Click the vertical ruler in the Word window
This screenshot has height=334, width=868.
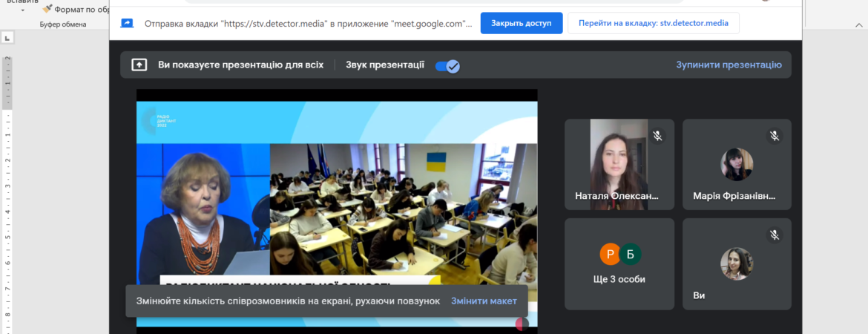pos(7,194)
